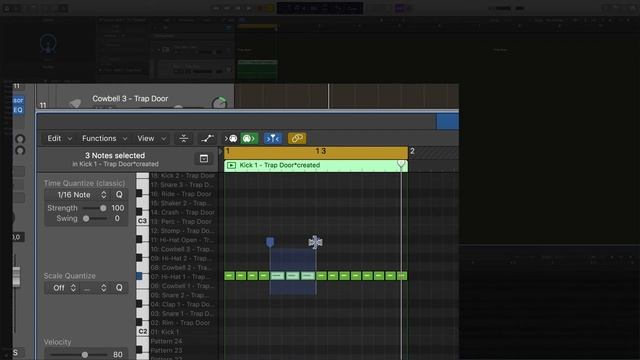
Task: Click the Strength value 100
Action: pyautogui.click(x=118, y=208)
